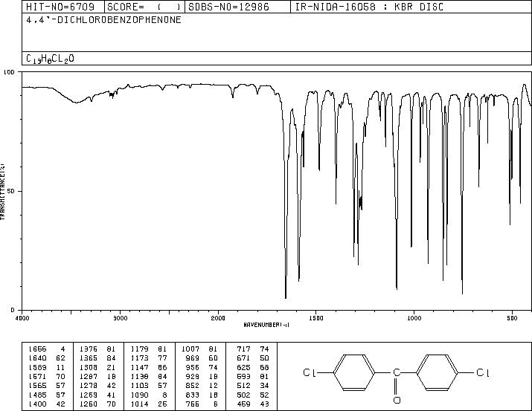Click the 1090 peak entry in table
This screenshot has width=532, height=411.
(x=150, y=395)
